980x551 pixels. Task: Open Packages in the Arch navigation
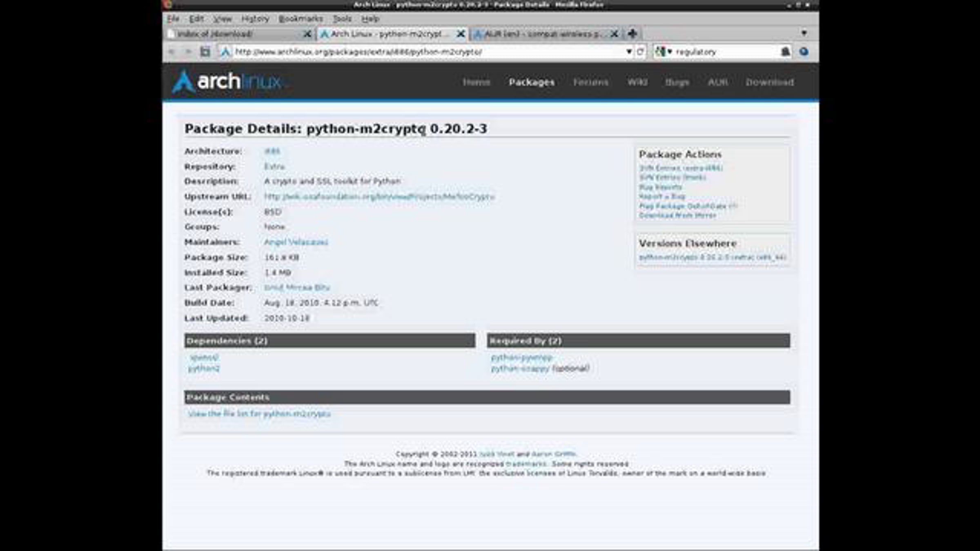pos(532,82)
